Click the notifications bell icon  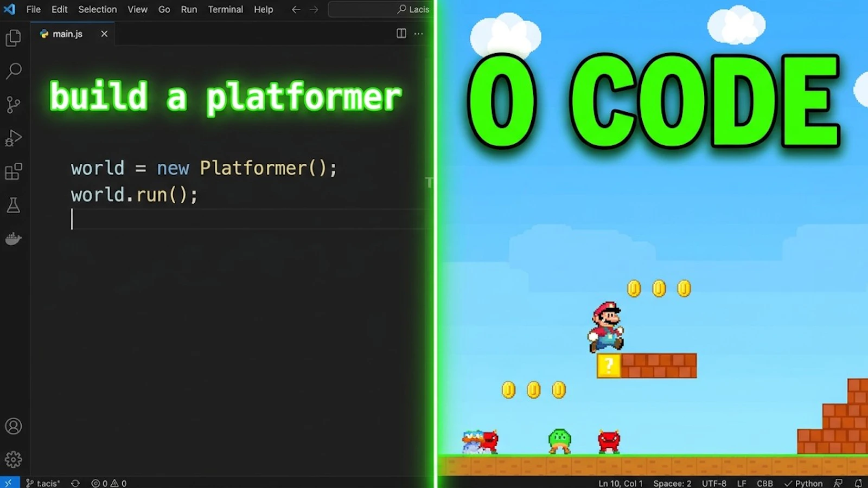coord(858,483)
